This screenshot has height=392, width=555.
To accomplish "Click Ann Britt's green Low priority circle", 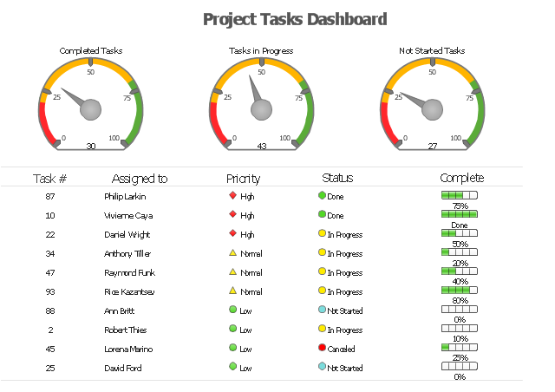I will click(232, 310).
